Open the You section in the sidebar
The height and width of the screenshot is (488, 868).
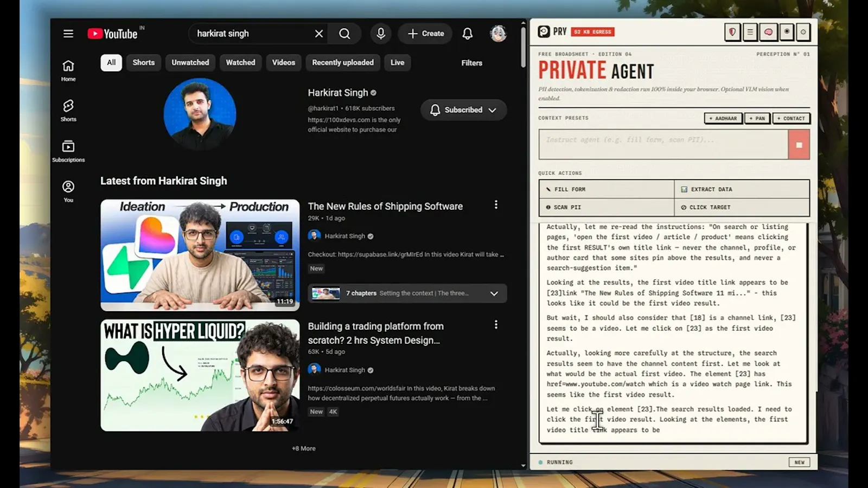(68, 191)
